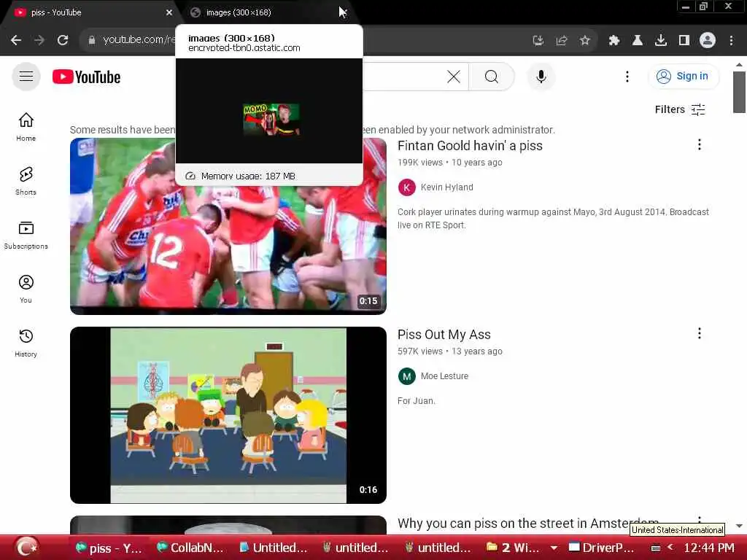Open Kevin Hyland channel link
747x560 pixels.
[x=447, y=187]
